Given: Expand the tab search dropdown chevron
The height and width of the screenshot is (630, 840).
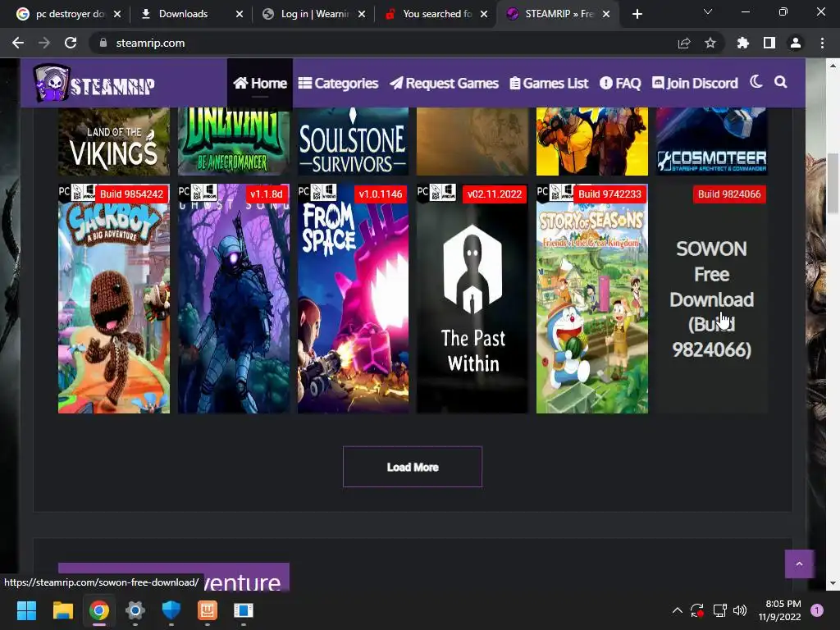Looking at the screenshot, I should pos(708,11).
